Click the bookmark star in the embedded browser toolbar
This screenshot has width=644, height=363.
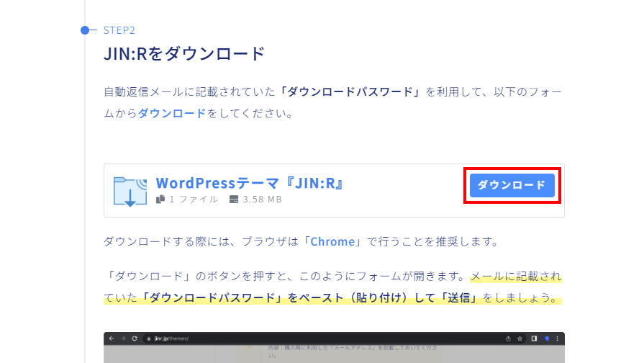[x=520, y=339]
